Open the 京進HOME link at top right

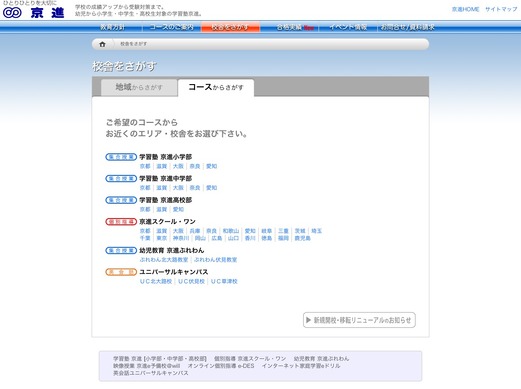tap(465, 9)
